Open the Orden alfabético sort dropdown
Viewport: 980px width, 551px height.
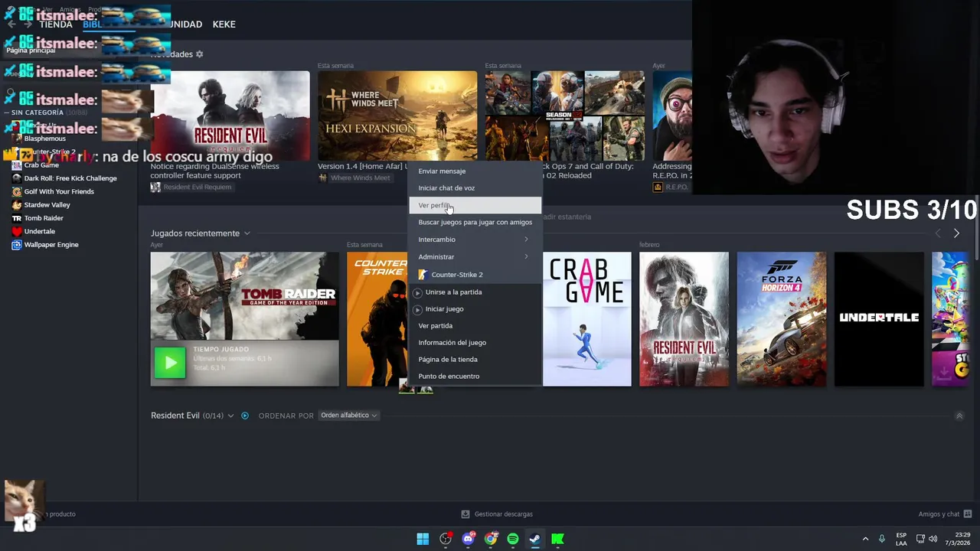click(348, 416)
